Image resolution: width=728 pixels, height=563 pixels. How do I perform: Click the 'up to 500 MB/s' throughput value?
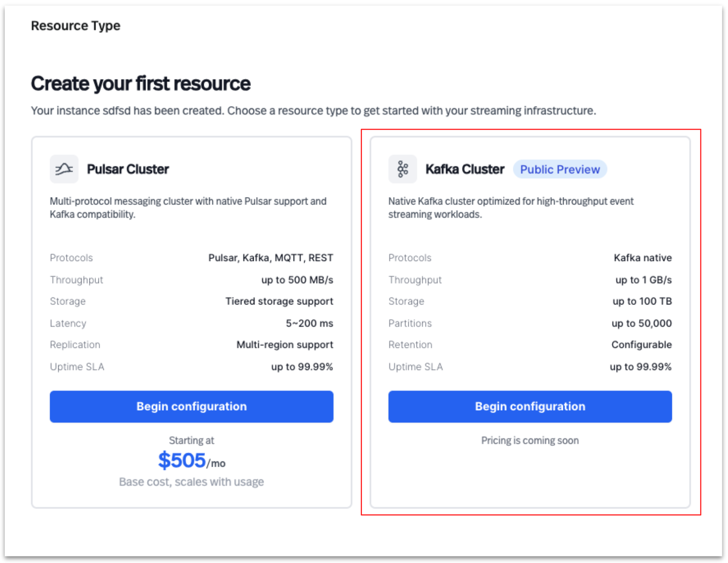click(x=297, y=280)
